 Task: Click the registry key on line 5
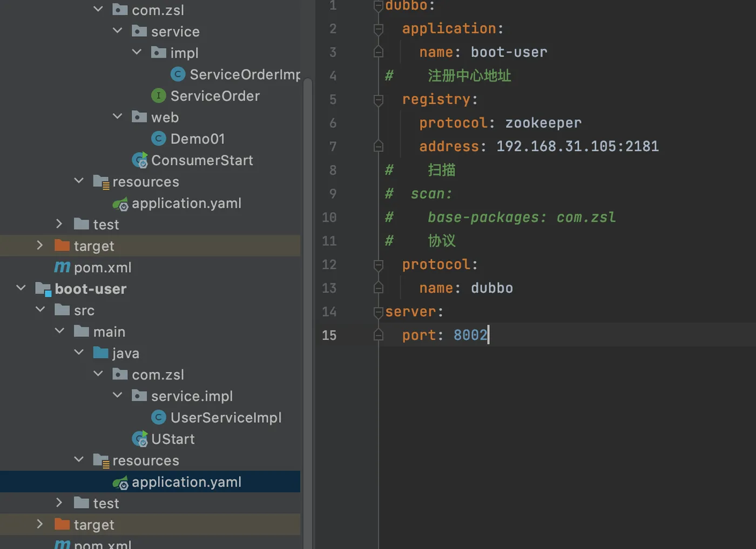point(436,100)
